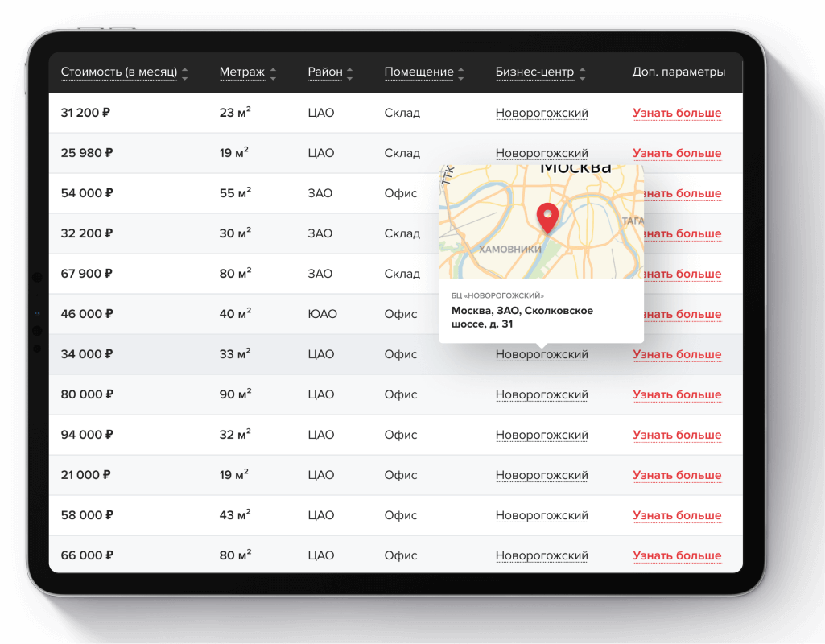The width and height of the screenshot is (825, 644).
Task: Click Узнать больше in 94 000 ₽ row
Action: point(677,435)
